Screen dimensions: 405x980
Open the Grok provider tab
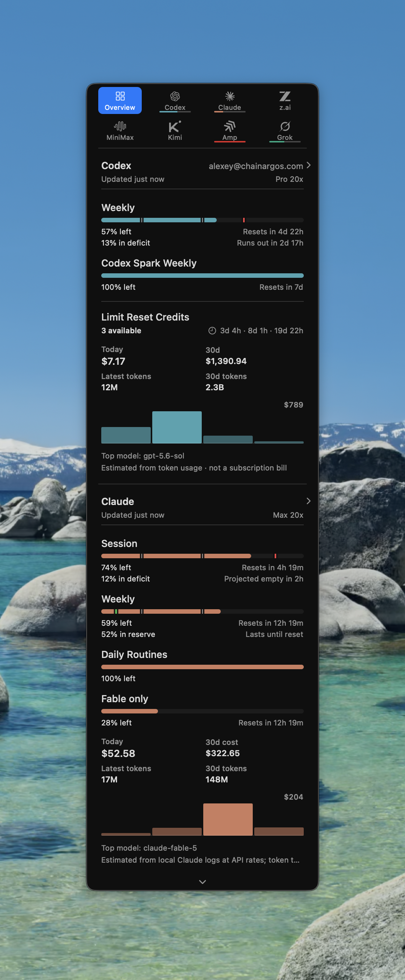pyautogui.click(x=285, y=131)
